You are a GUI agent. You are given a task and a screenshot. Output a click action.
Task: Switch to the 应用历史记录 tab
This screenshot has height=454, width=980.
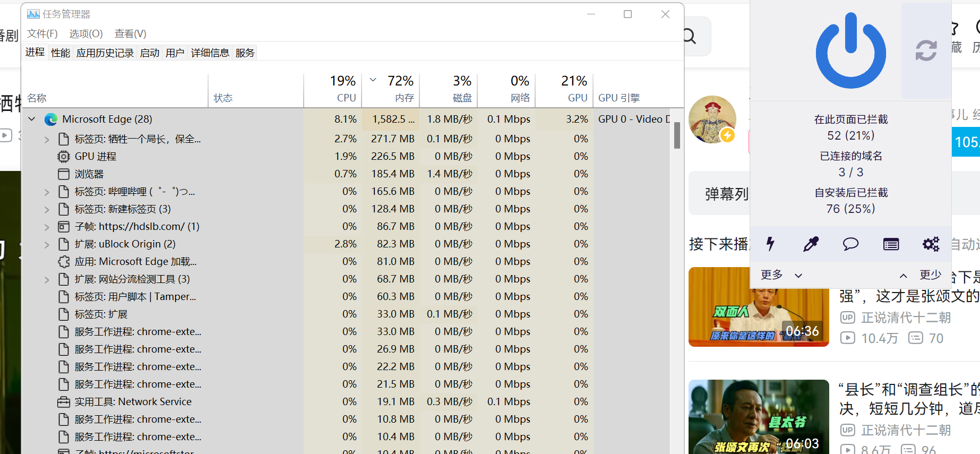pos(105,53)
